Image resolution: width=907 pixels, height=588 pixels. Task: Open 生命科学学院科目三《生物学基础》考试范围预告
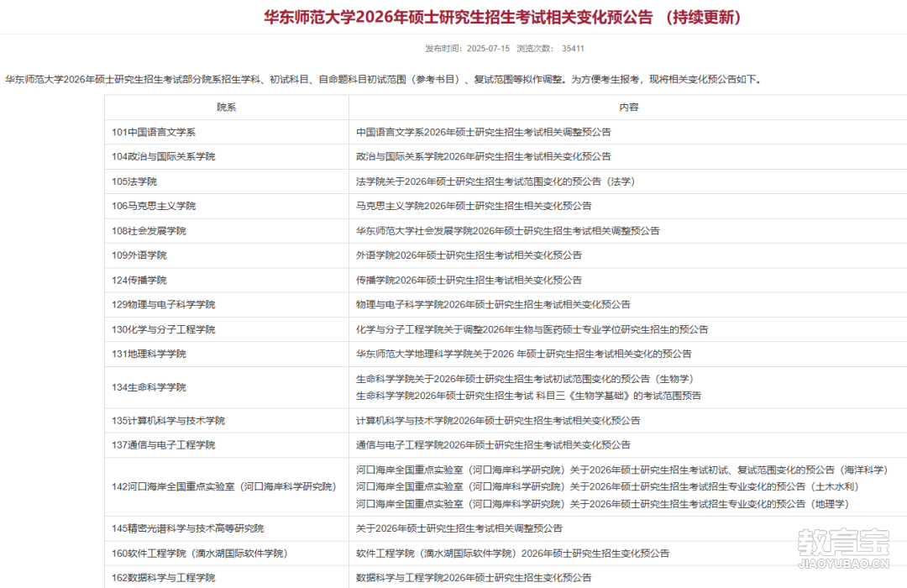528,396
